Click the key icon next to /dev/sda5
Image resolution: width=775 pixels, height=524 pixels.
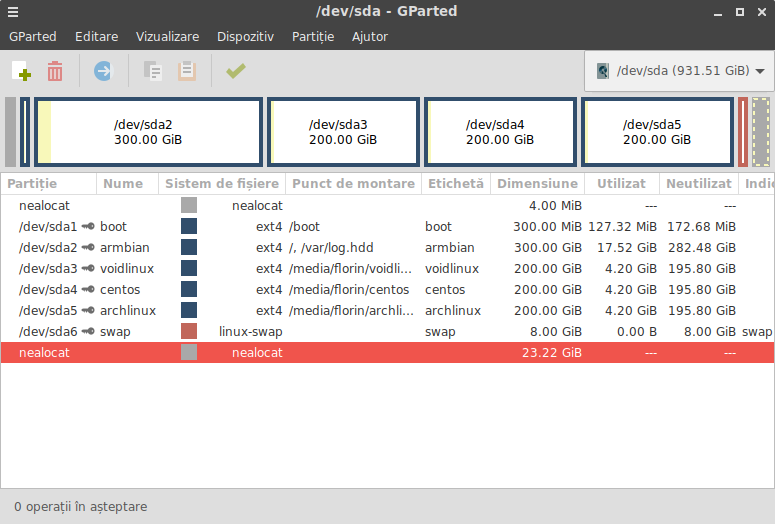88,310
